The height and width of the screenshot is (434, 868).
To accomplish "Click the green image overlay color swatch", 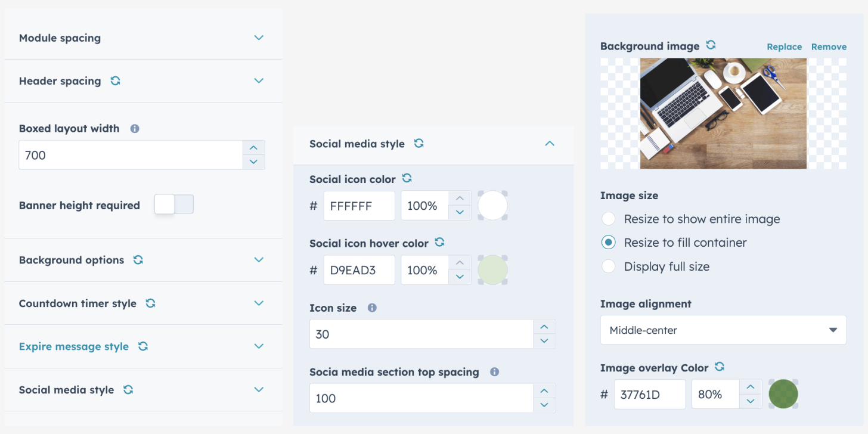I will pos(783,394).
